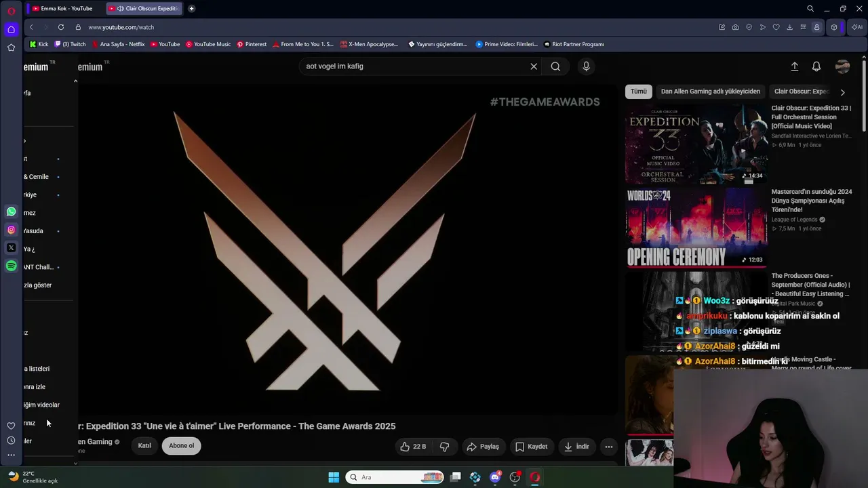The image size is (868, 488).
Task: Take a snapshot with the camera icon
Action: 736,27
